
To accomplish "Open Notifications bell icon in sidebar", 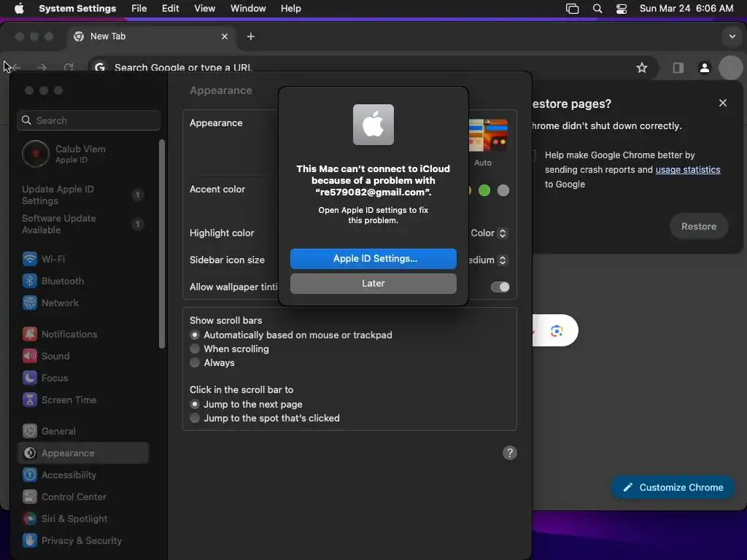I will click(29, 334).
